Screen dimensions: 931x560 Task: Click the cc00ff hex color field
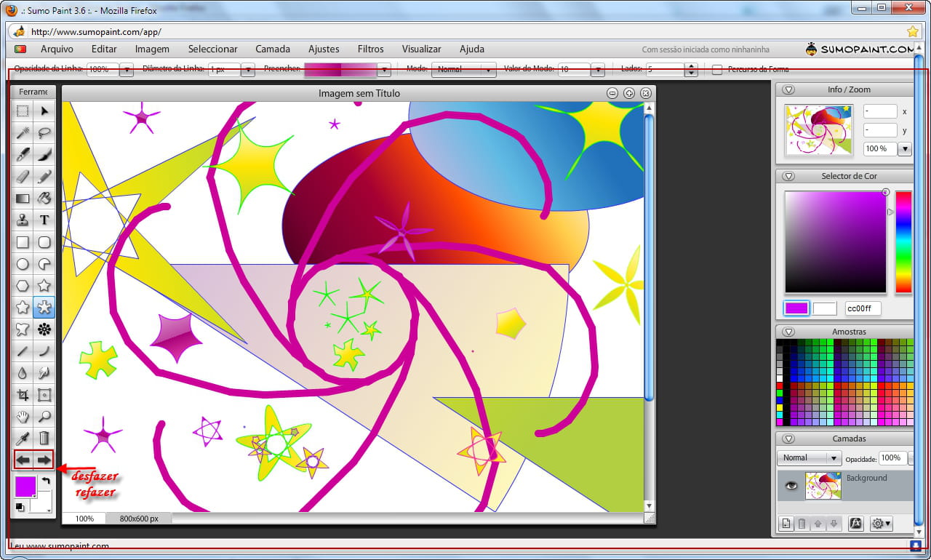pos(863,308)
